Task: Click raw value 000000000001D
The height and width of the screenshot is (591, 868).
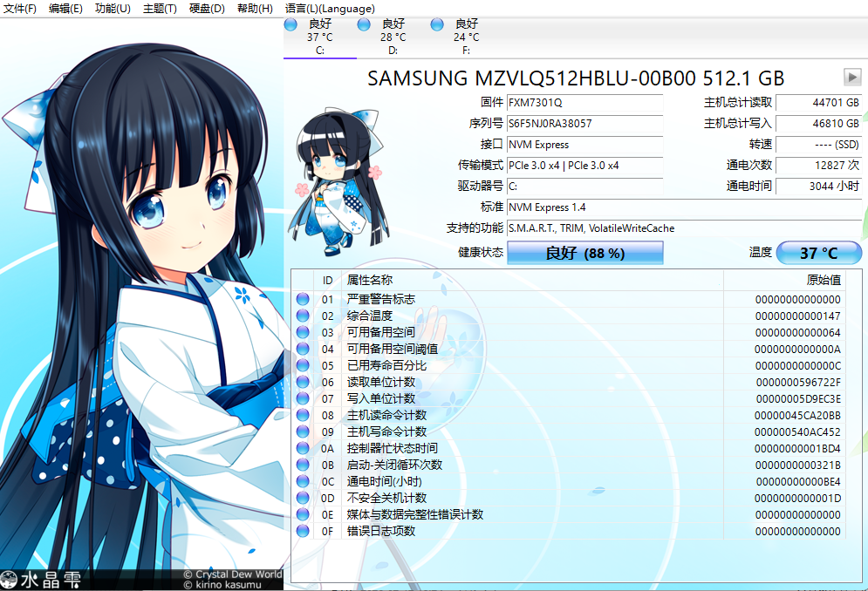Action: tap(797, 498)
